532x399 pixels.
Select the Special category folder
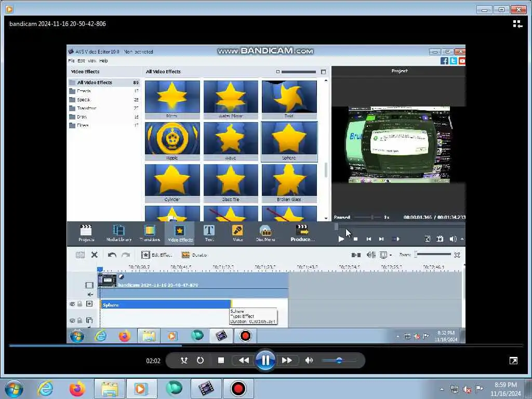[104, 99]
